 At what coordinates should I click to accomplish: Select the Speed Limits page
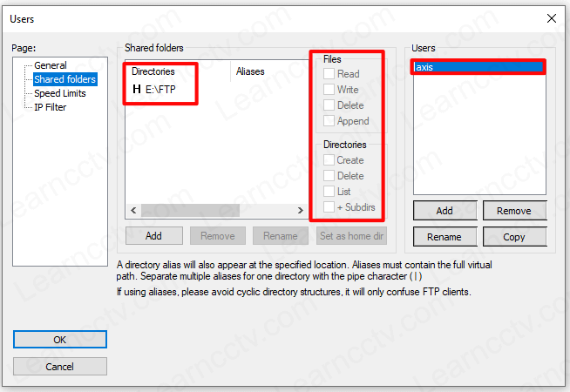tap(59, 93)
